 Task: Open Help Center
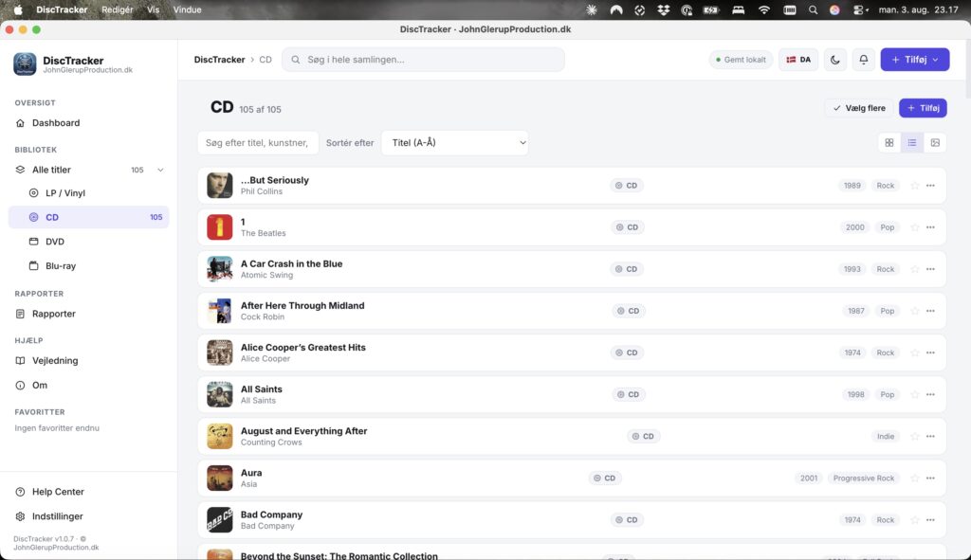[88, 492]
